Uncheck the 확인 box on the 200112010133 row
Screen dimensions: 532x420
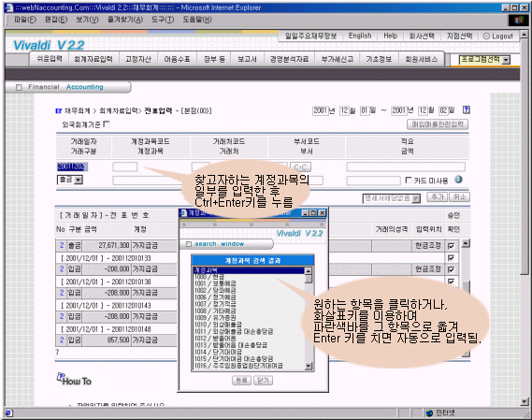(451, 258)
